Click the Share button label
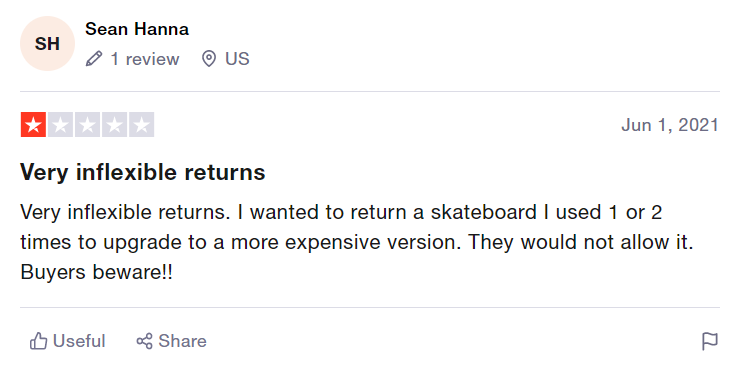Image resolution: width=741 pixels, height=373 pixels. 182,341
